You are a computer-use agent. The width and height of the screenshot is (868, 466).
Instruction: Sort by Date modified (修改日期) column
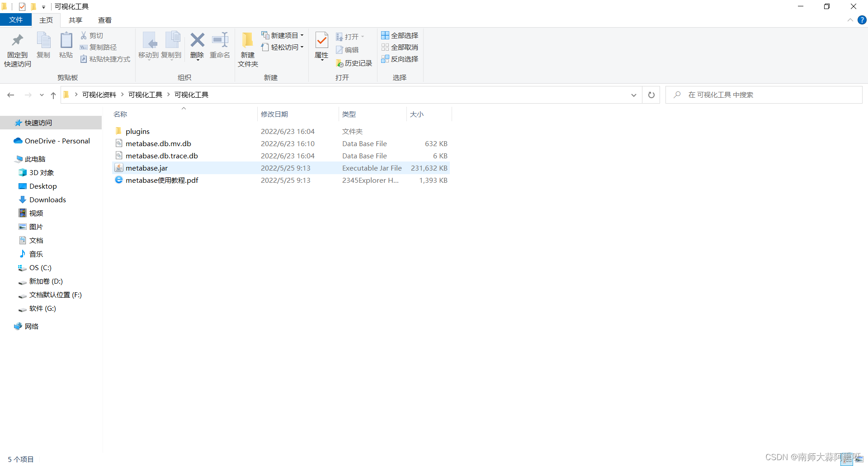pyautogui.click(x=298, y=114)
